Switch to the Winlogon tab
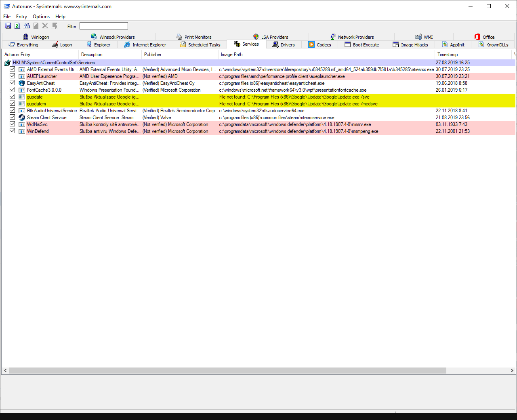 tap(36, 37)
